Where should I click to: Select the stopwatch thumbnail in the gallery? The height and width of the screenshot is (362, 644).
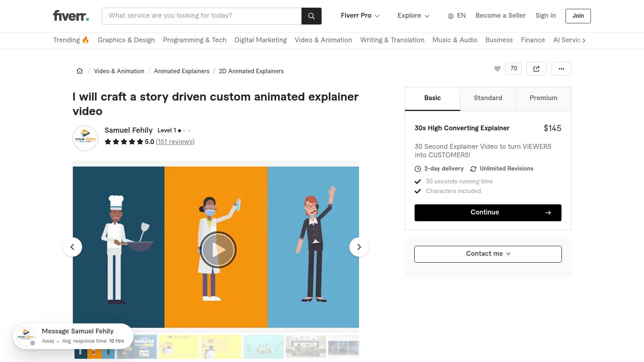pyautogui.click(x=221, y=347)
